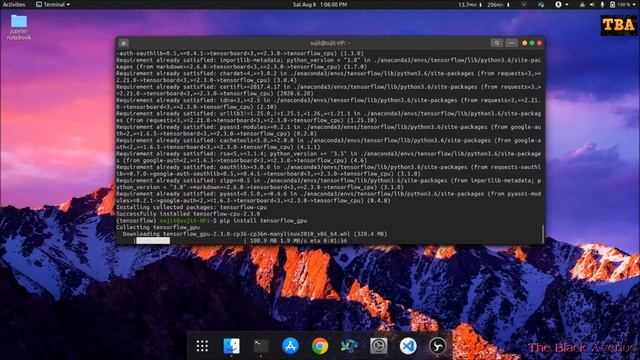Click the pip download progress bar

pyautogui.click(x=190, y=241)
